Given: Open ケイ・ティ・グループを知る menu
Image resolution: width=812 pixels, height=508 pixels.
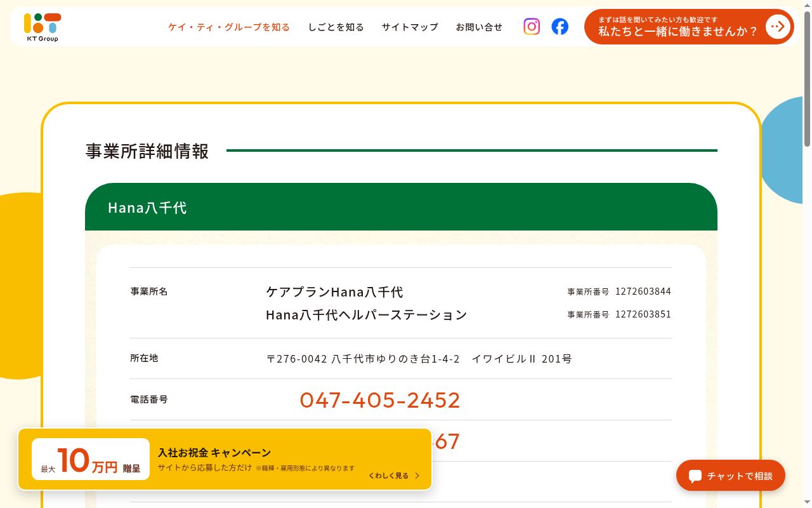Looking at the screenshot, I should (x=229, y=27).
